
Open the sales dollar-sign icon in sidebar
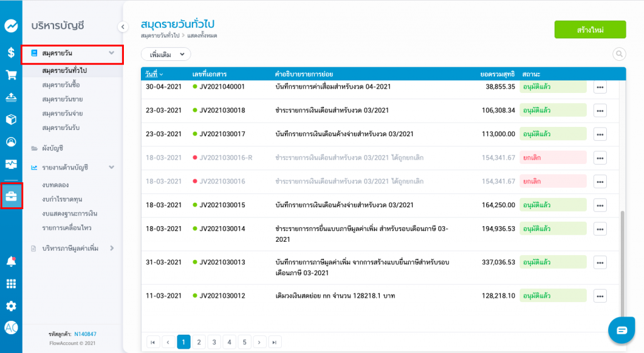click(x=11, y=53)
